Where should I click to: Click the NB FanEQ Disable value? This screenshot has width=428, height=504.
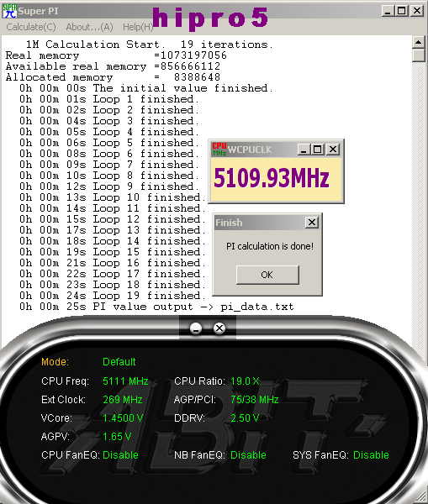[x=248, y=455]
